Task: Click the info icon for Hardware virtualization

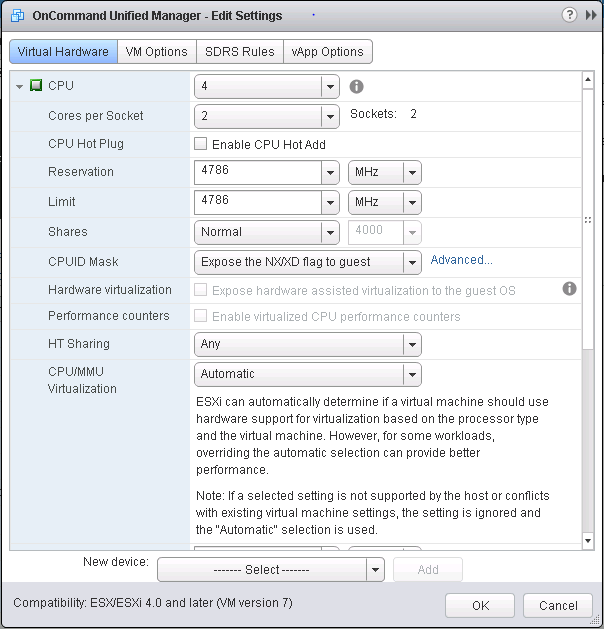Action: (x=569, y=288)
